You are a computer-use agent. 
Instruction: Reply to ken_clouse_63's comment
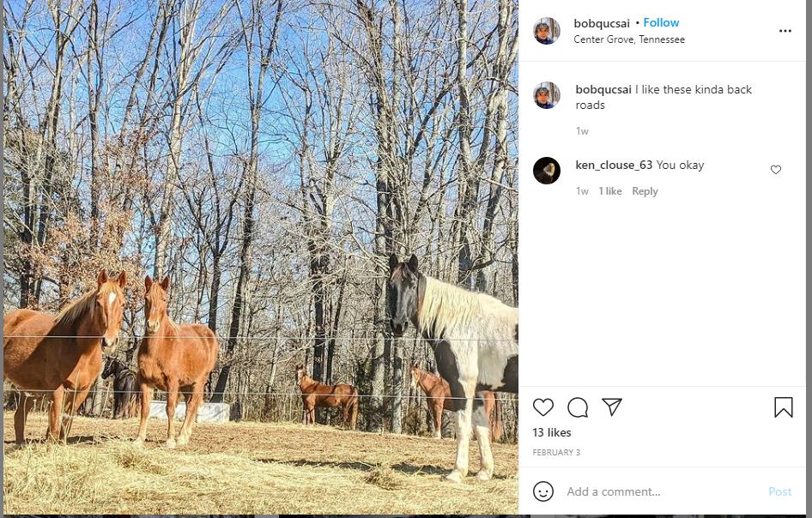click(x=645, y=191)
